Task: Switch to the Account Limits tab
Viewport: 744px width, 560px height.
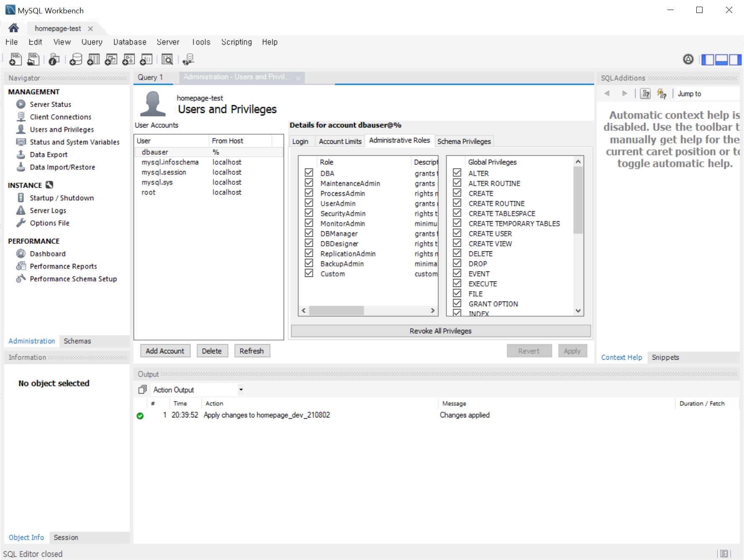Action: click(x=340, y=141)
